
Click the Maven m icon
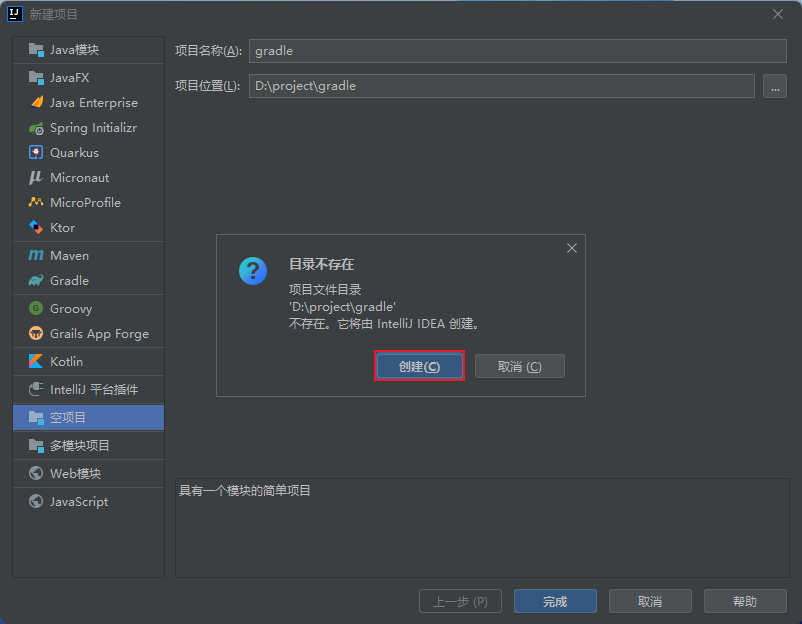coord(36,255)
